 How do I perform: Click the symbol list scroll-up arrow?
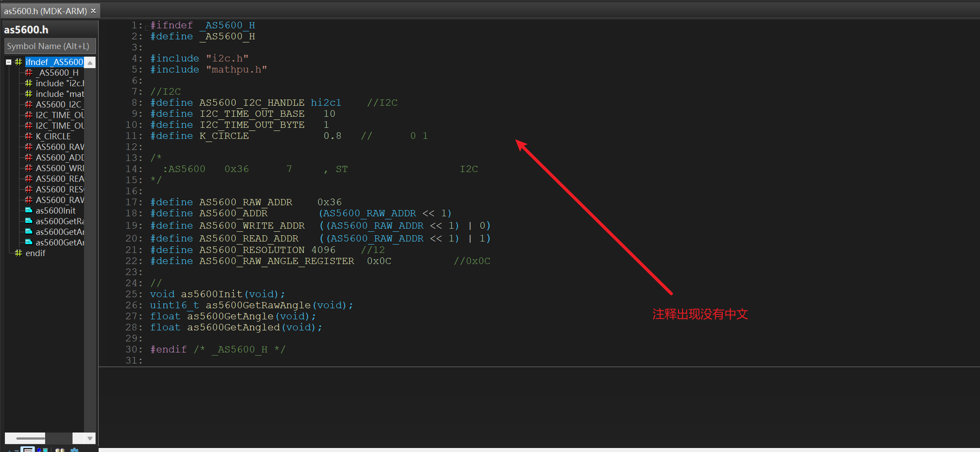pyautogui.click(x=90, y=62)
